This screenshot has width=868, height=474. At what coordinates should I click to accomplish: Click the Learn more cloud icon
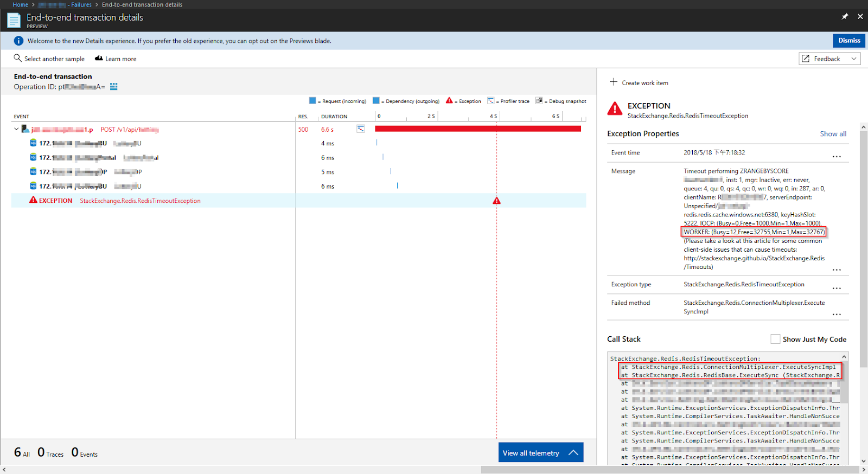(99, 58)
